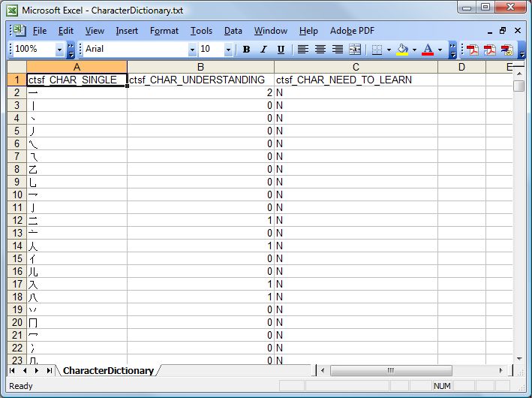Expand the Arial font name dropdown
Screen dimensions: 532x398
tap(192, 50)
